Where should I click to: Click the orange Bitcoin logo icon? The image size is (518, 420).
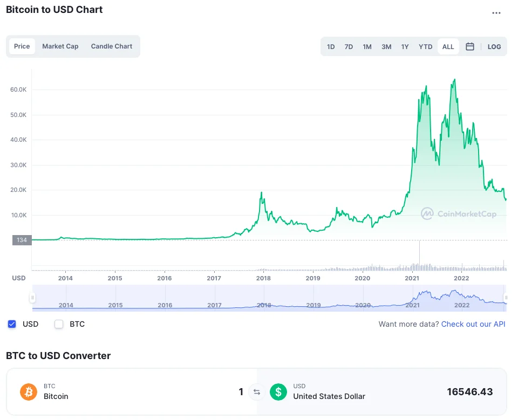pyautogui.click(x=29, y=392)
